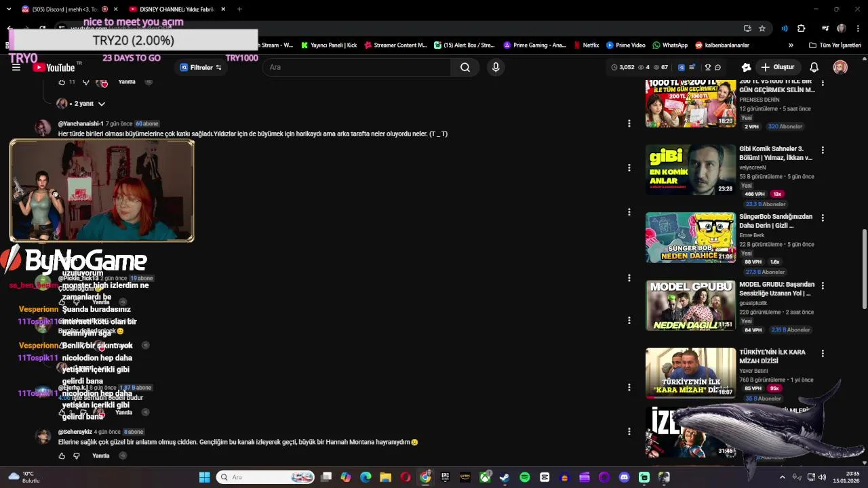The image size is (868, 488).
Task: Open Spotify from the taskbar
Action: pyautogui.click(x=524, y=477)
